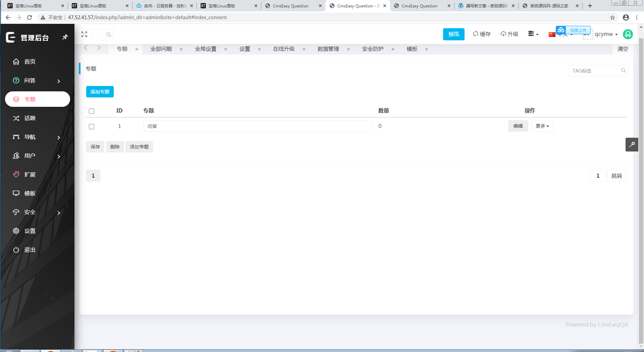Viewport: 644px width, 352px height.
Task: Reload the page in the browser
Action: [30, 17]
